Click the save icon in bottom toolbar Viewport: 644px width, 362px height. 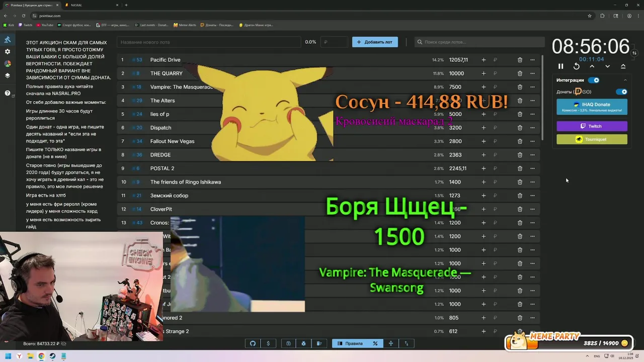[x=288, y=343]
